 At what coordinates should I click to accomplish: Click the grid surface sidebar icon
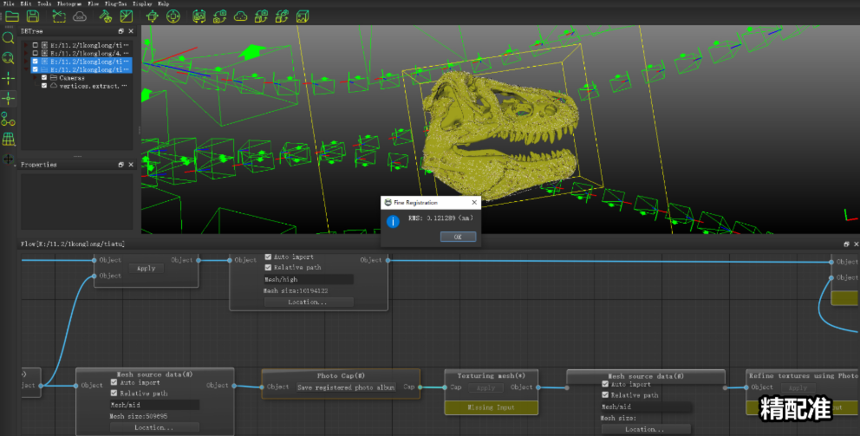[x=8, y=139]
